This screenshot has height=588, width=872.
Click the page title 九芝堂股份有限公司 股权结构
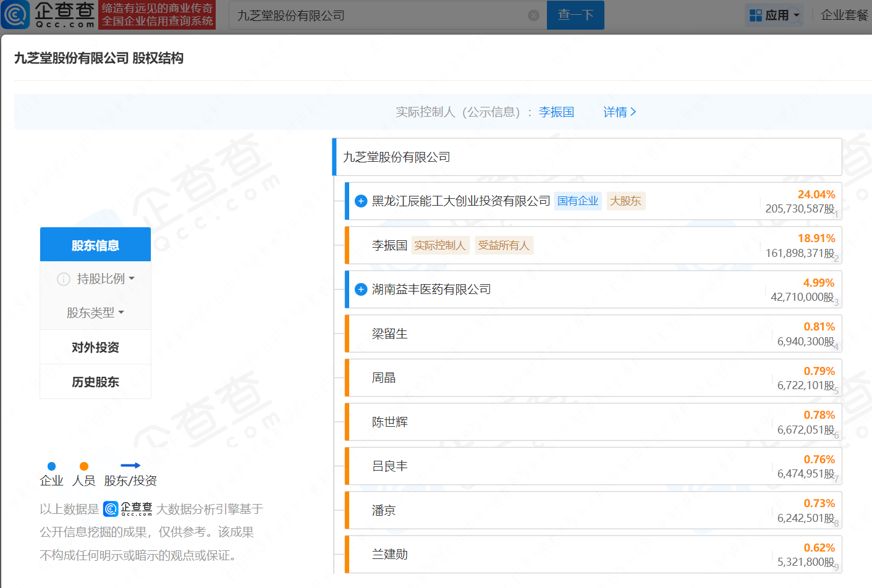click(x=99, y=58)
